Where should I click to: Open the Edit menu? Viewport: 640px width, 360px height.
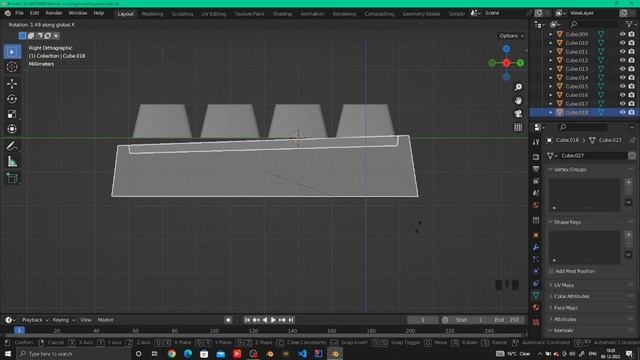[x=34, y=13]
